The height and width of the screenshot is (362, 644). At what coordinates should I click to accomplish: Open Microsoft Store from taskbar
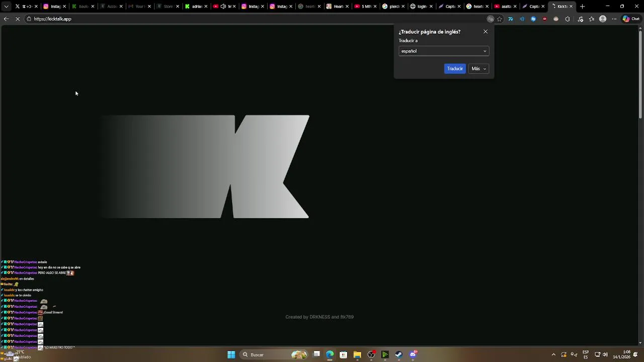343,354
